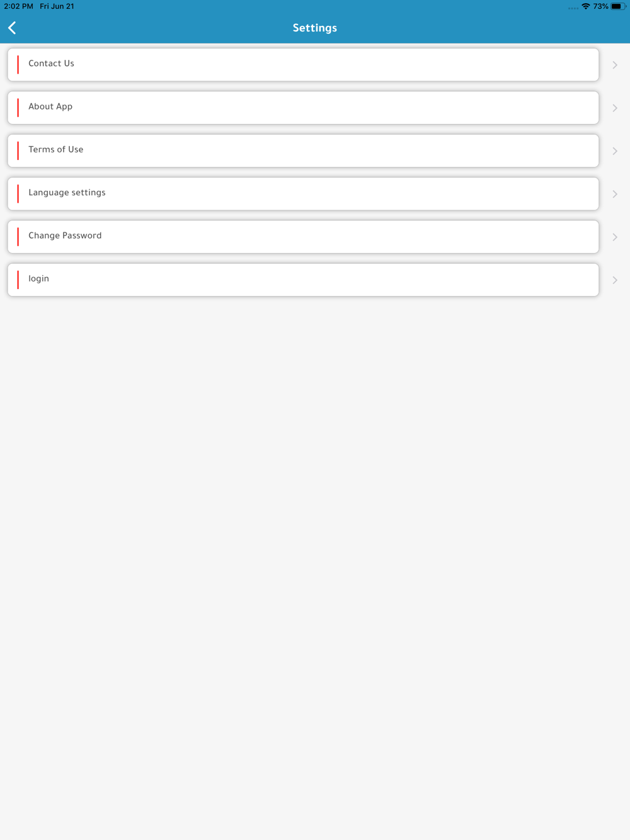The height and width of the screenshot is (840, 630).
Task: Tap the time in status bar
Action: click(x=18, y=6)
